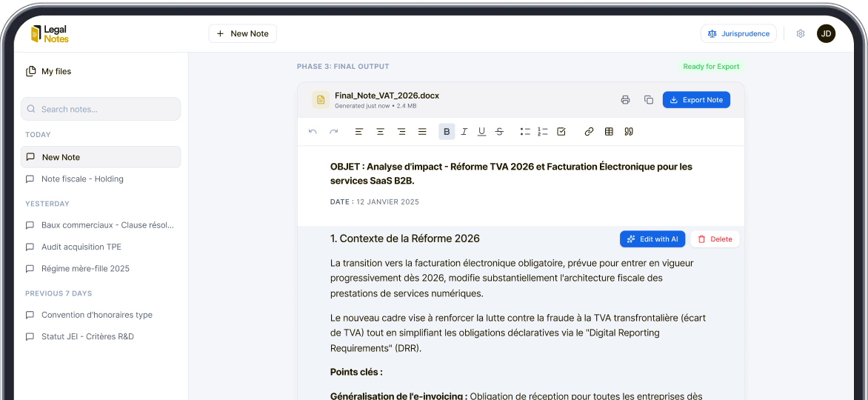
Task: Click the OBJET title text
Action: pyautogui.click(x=511, y=173)
